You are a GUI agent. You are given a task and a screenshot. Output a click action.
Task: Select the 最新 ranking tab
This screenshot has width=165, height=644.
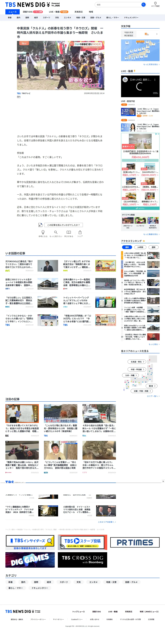click(127, 247)
